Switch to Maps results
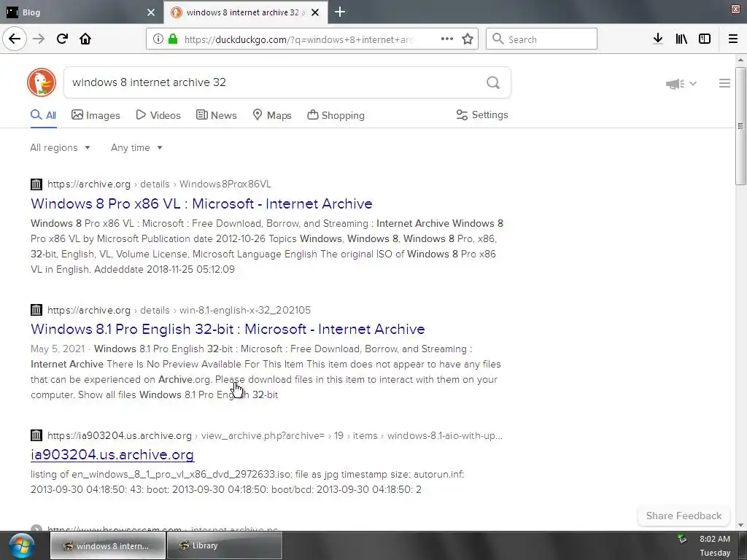 (272, 115)
